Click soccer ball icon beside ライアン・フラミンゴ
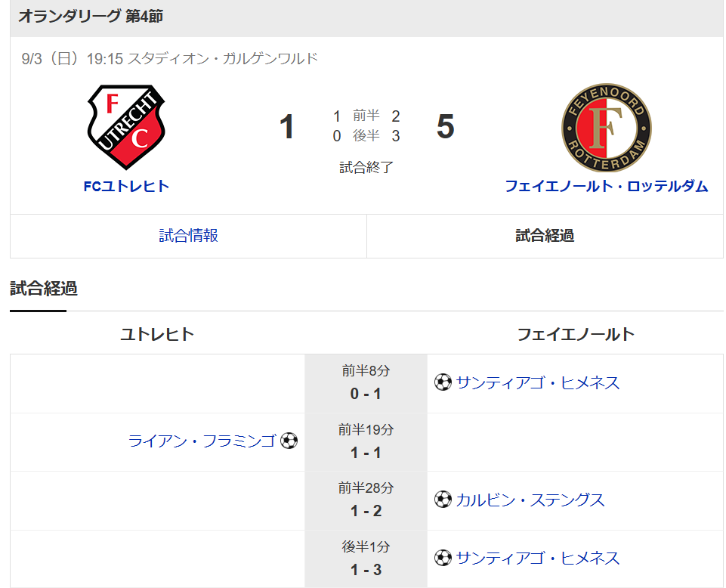726x588 pixels. pyautogui.click(x=289, y=441)
